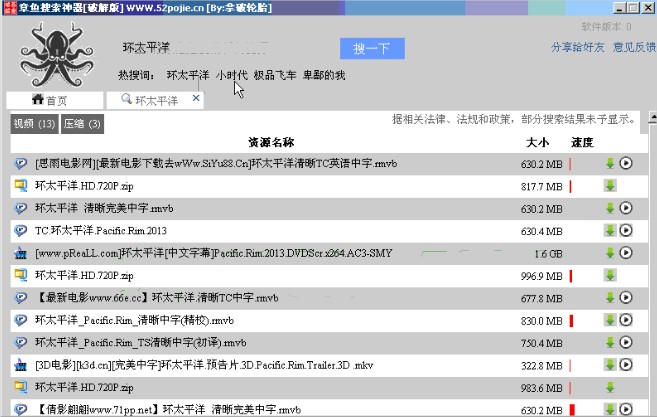Click the rmvb file icon of 思雨电影网 row
The width and height of the screenshot is (657, 417).
(21, 163)
